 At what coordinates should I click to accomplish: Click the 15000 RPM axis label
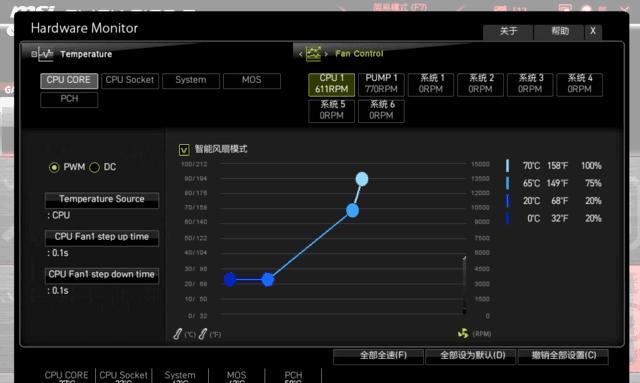[480, 164]
